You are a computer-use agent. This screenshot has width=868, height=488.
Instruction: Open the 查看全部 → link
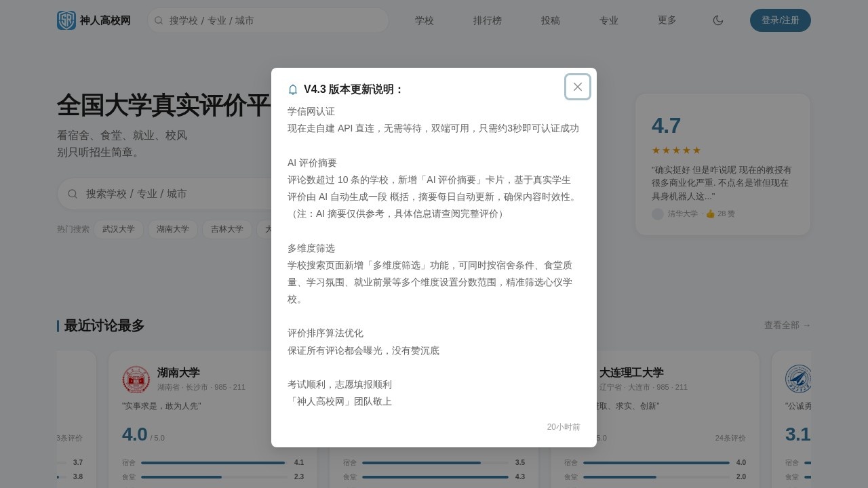[787, 325]
